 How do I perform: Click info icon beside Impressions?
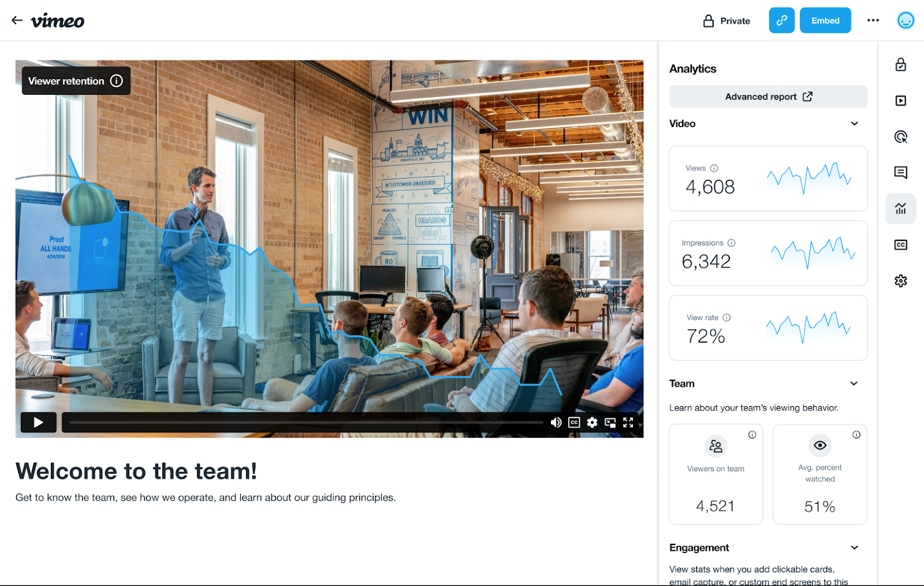tap(731, 243)
